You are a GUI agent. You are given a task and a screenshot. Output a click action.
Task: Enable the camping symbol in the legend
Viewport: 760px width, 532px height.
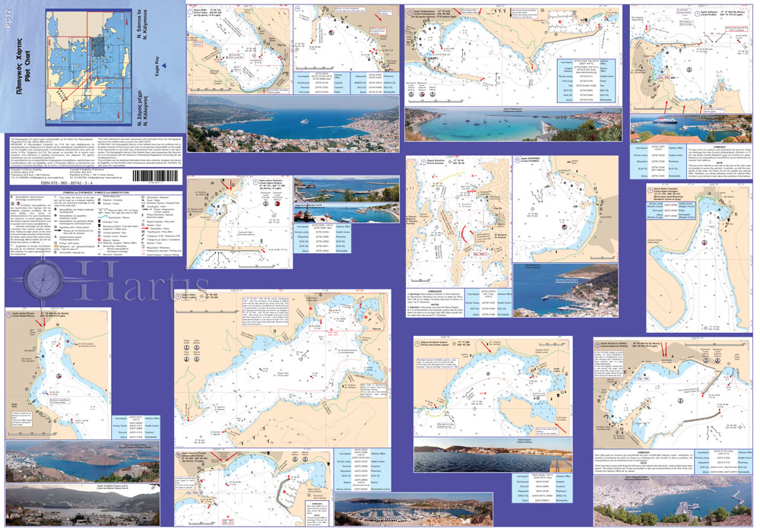(x=99, y=201)
